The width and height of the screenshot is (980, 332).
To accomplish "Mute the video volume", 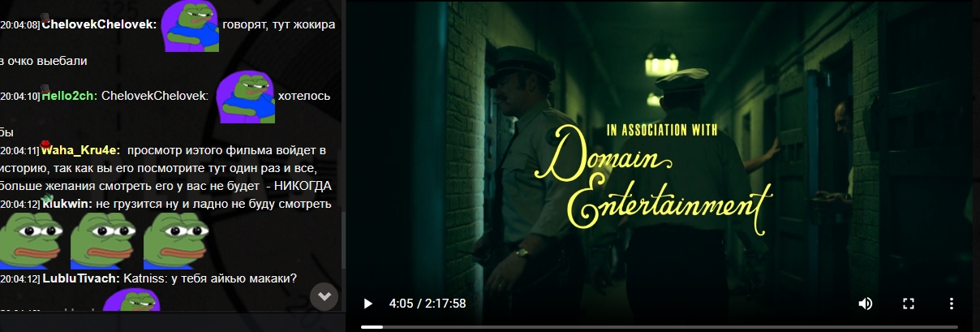I will tap(866, 304).
